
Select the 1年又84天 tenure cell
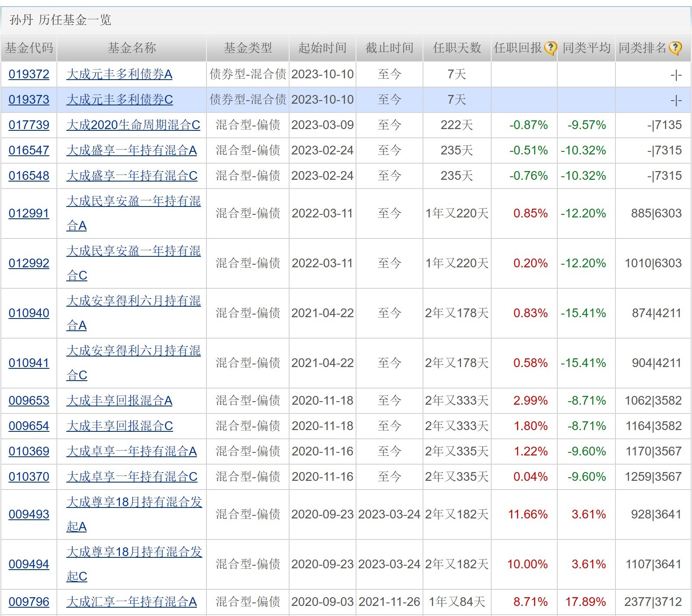click(457, 602)
